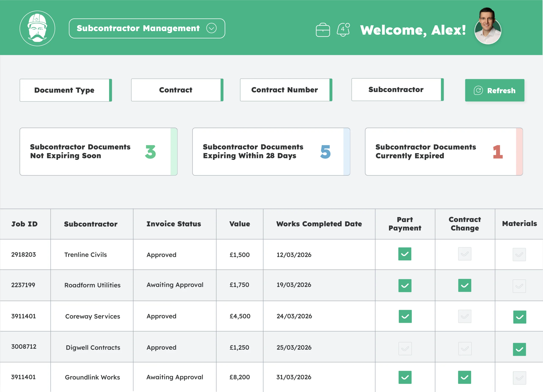Select job ID 2918203
The width and height of the screenshot is (543, 392).
pyautogui.click(x=24, y=254)
